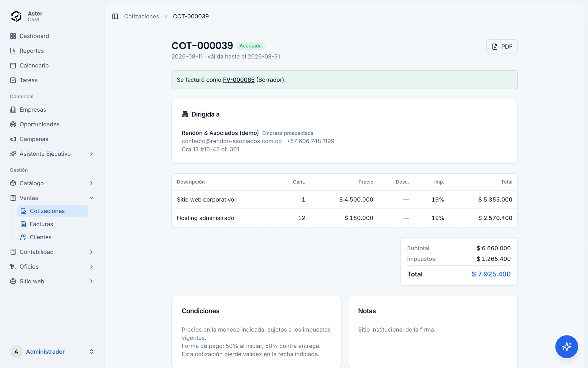The height and width of the screenshot is (368, 588).
Task: Click the Oficios scroll icon
Action: pos(13,266)
